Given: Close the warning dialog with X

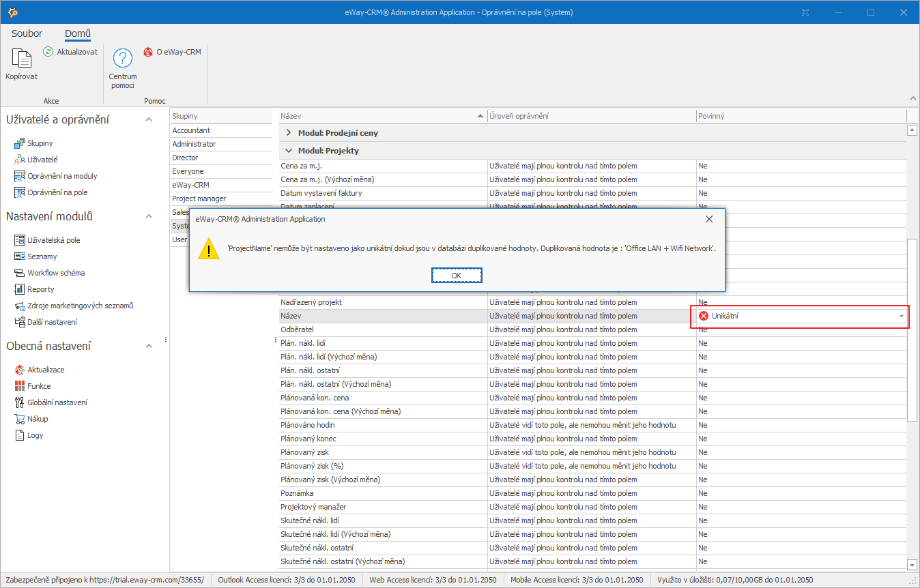Looking at the screenshot, I should [708, 219].
